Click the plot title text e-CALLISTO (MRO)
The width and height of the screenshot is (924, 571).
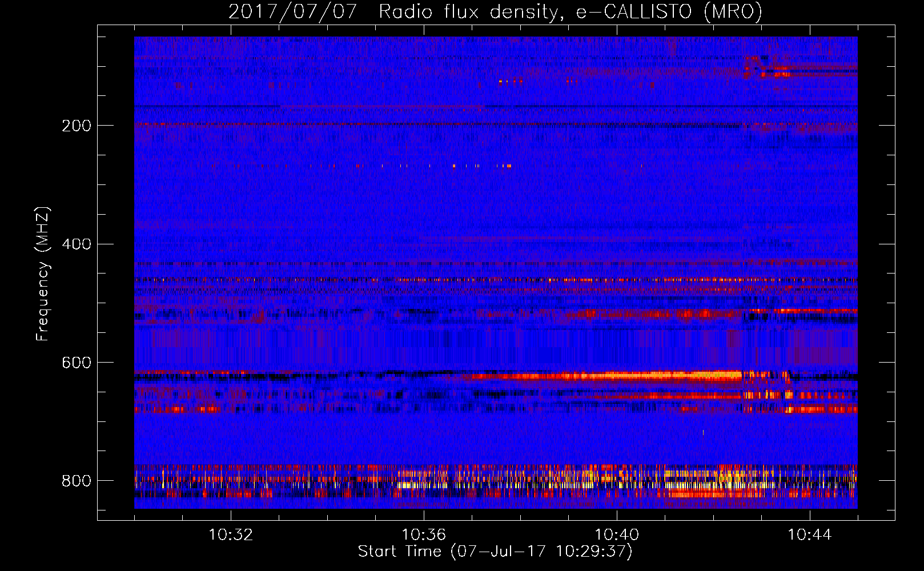[669, 12]
